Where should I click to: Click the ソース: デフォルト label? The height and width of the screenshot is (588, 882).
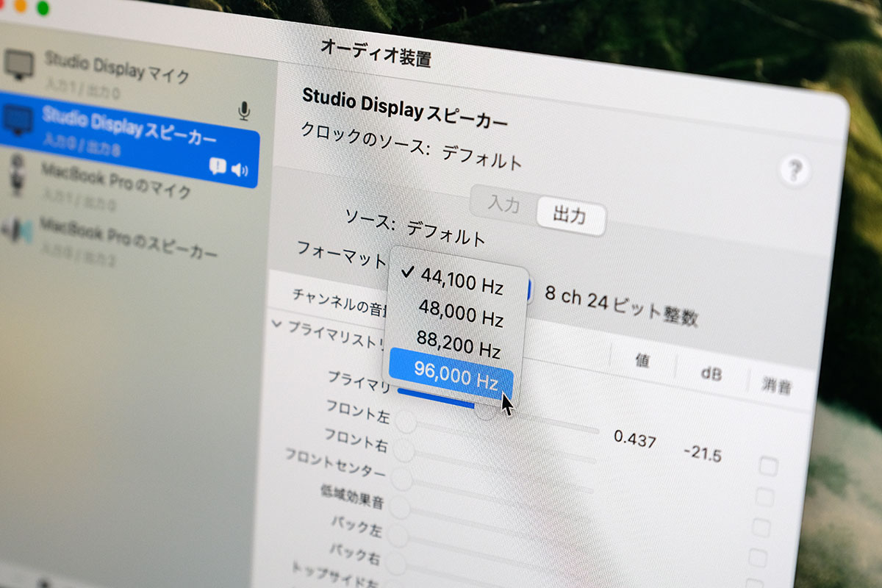[x=415, y=226]
